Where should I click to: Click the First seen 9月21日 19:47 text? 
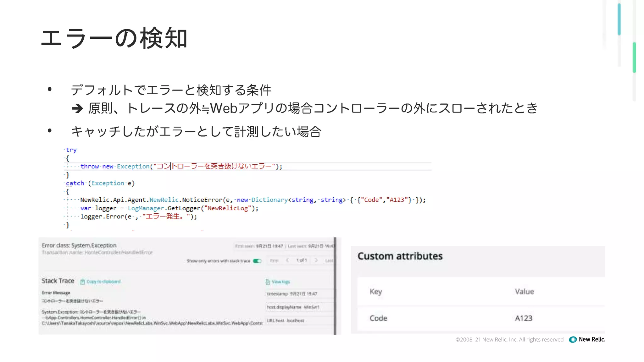259,246
